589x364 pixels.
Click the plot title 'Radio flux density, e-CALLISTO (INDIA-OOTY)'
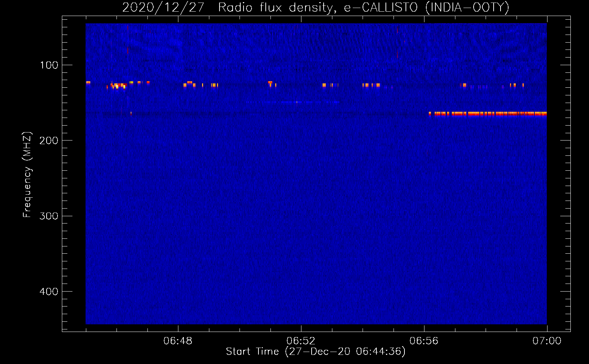click(363, 7)
